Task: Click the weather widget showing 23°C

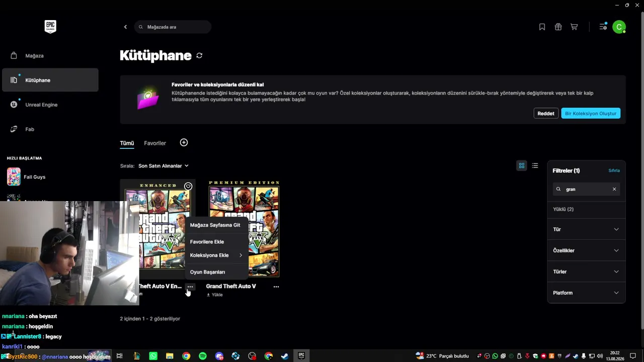Action: point(442,356)
